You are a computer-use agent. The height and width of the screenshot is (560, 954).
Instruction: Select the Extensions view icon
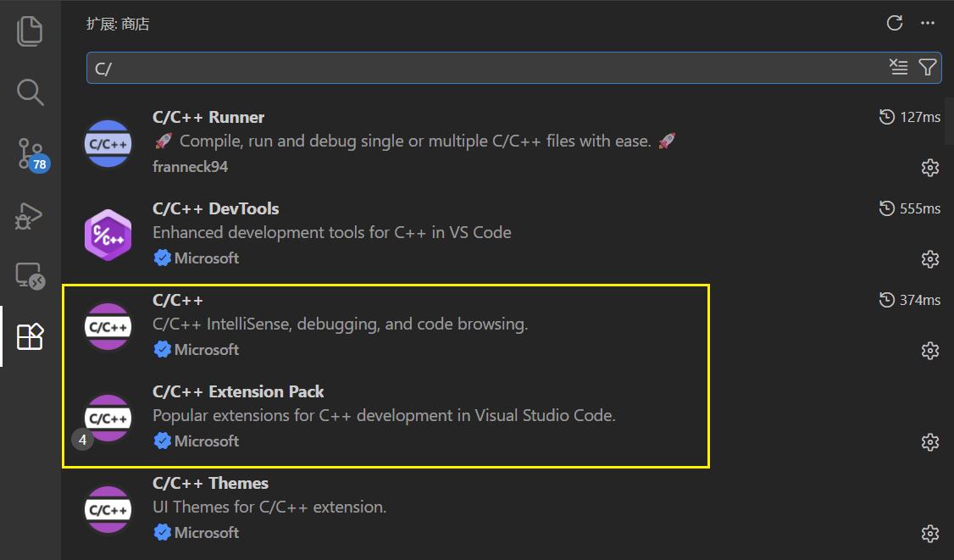30,336
